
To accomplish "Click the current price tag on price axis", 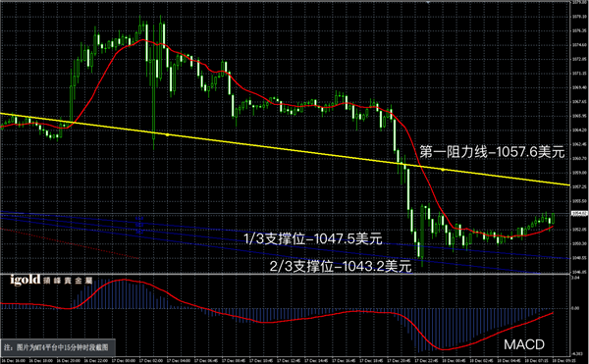I will click(x=579, y=214).
